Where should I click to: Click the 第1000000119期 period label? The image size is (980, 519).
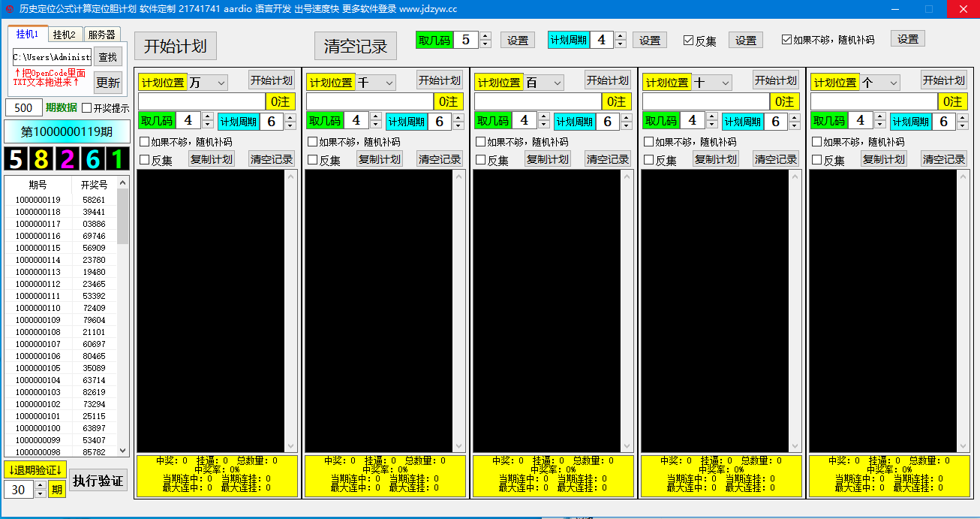(x=67, y=131)
